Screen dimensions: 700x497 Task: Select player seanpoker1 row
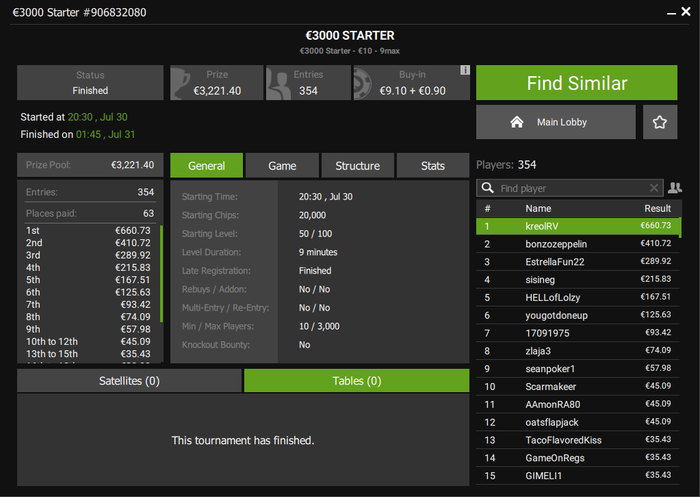[x=578, y=369]
